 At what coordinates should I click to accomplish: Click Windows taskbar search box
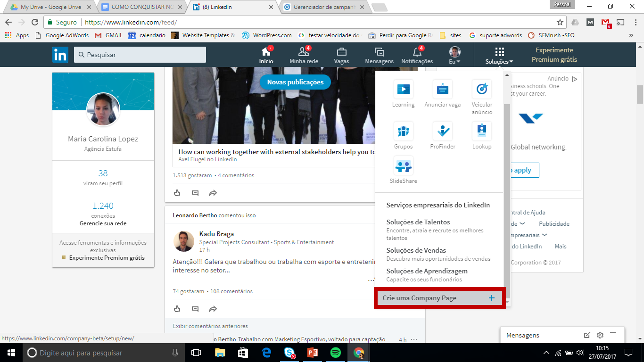[x=104, y=353]
